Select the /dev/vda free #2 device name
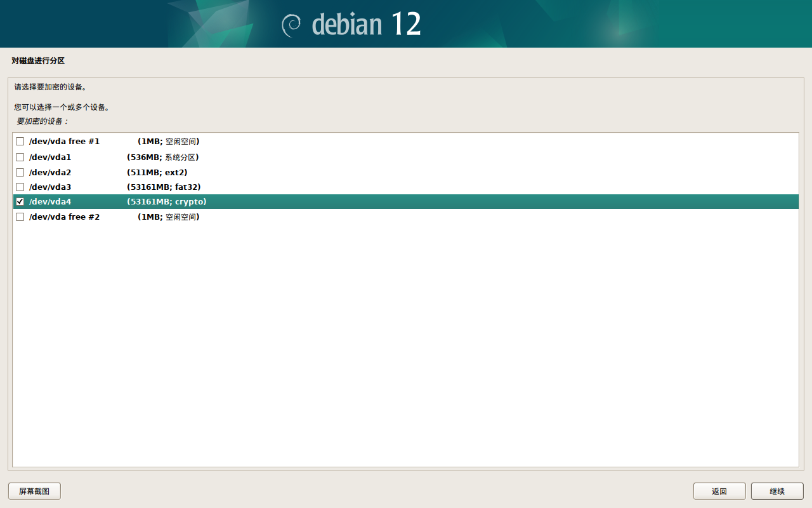 64,217
